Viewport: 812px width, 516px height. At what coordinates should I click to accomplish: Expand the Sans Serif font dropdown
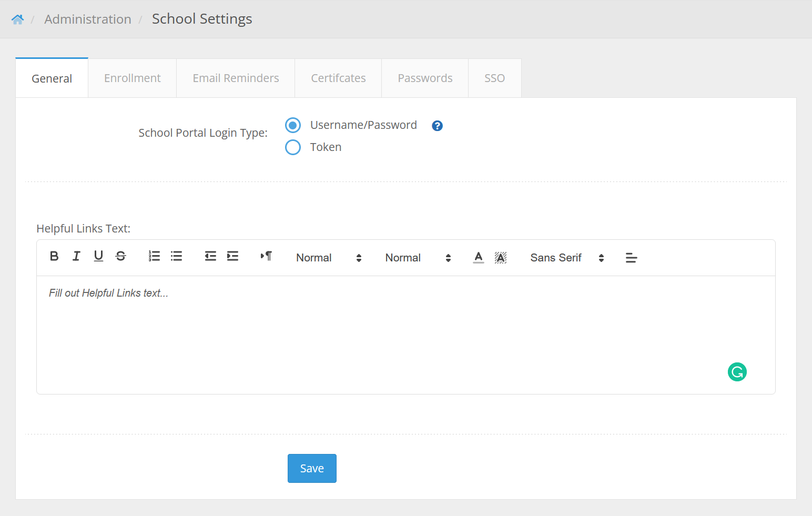coord(566,258)
